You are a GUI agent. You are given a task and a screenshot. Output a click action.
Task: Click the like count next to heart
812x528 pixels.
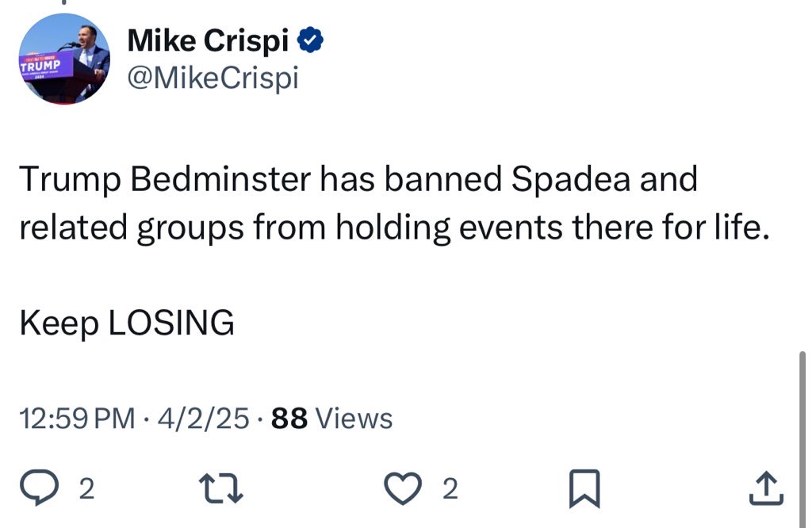[450, 489]
